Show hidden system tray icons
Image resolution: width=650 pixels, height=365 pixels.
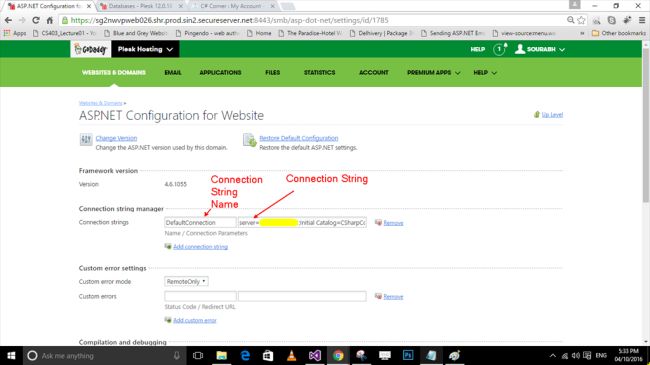(553, 355)
